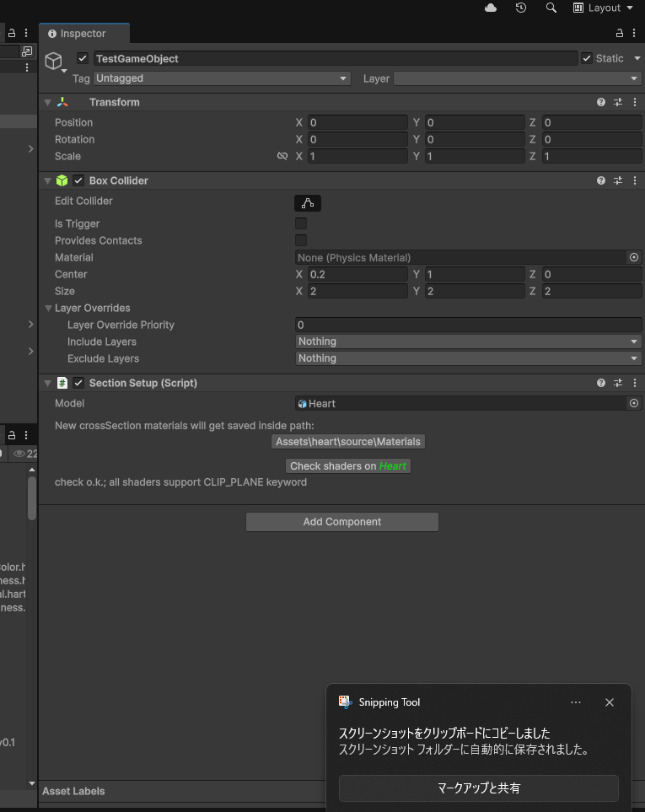
Task: Open the cloud services icon
Action: pos(491,8)
